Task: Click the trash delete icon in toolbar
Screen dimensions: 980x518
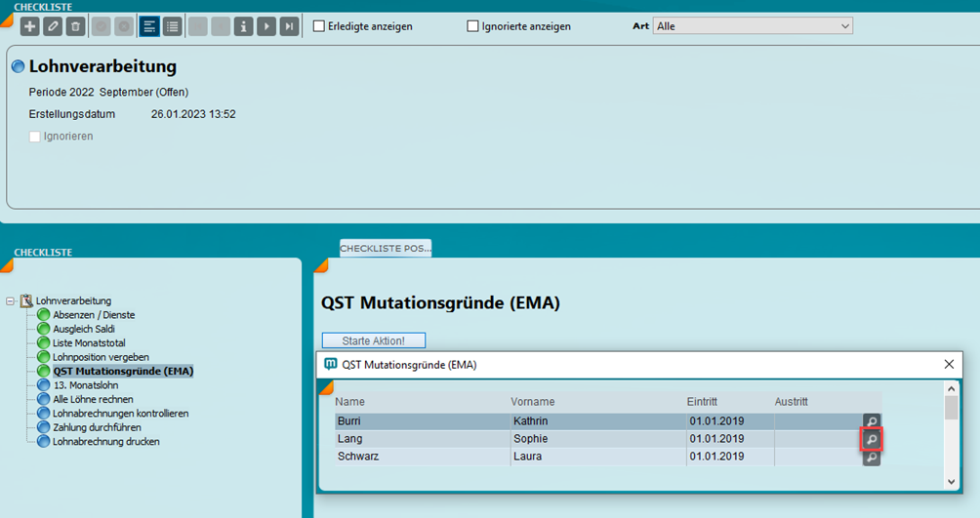Action: 75,26
